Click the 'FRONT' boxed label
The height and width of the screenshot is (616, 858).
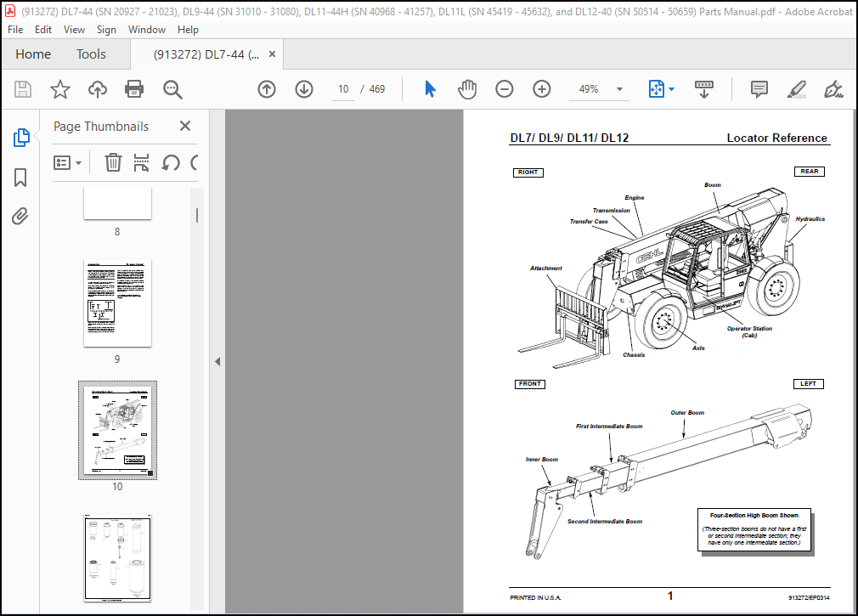point(530,384)
